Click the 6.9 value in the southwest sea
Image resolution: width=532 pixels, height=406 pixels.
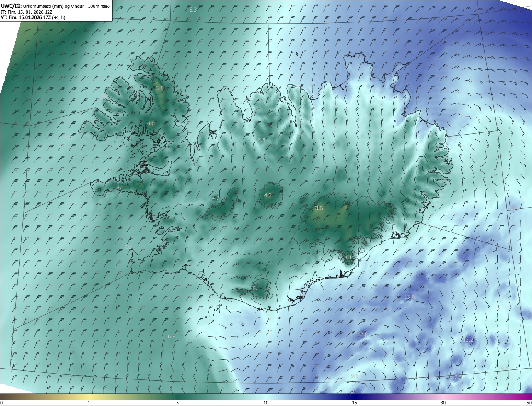pyautogui.click(x=172, y=336)
